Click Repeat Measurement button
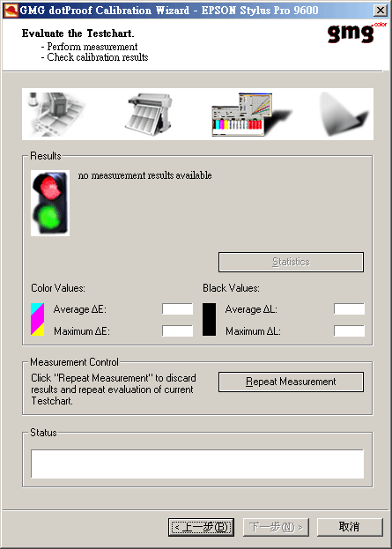 291,382
